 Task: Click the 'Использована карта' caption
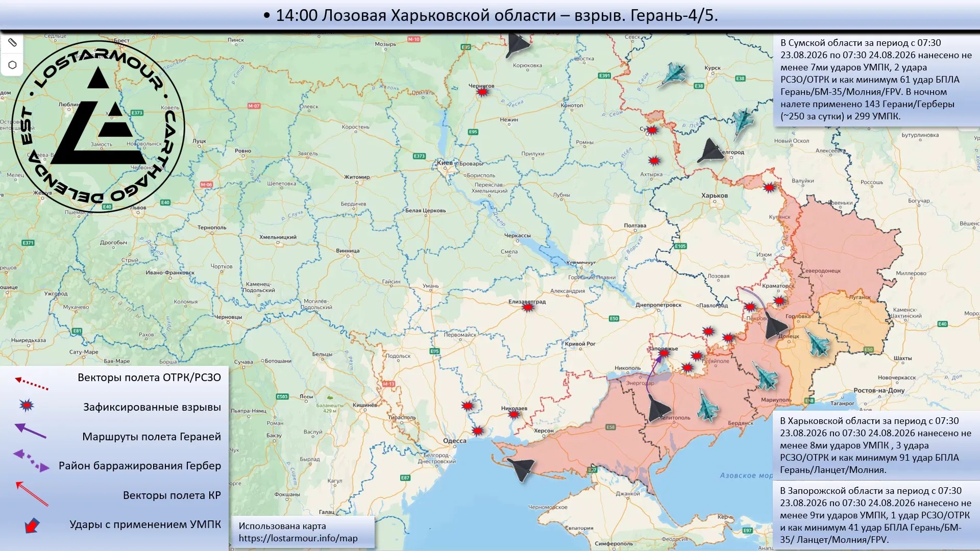[282, 526]
